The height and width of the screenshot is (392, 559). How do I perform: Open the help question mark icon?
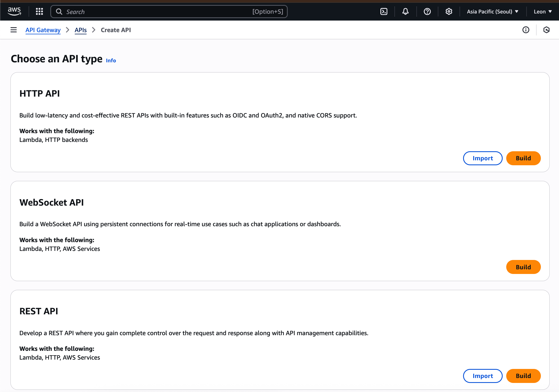[427, 12]
